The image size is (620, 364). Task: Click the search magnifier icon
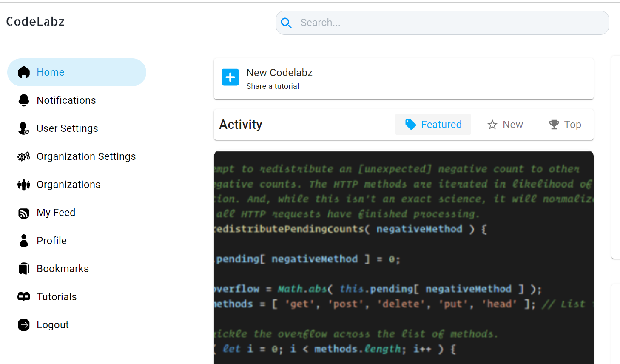coord(286,23)
